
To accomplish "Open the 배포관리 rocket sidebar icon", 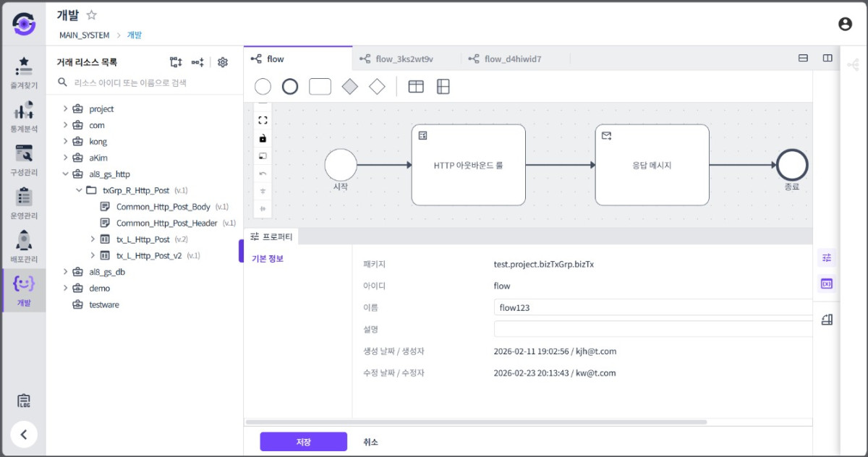I will click(x=24, y=245).
